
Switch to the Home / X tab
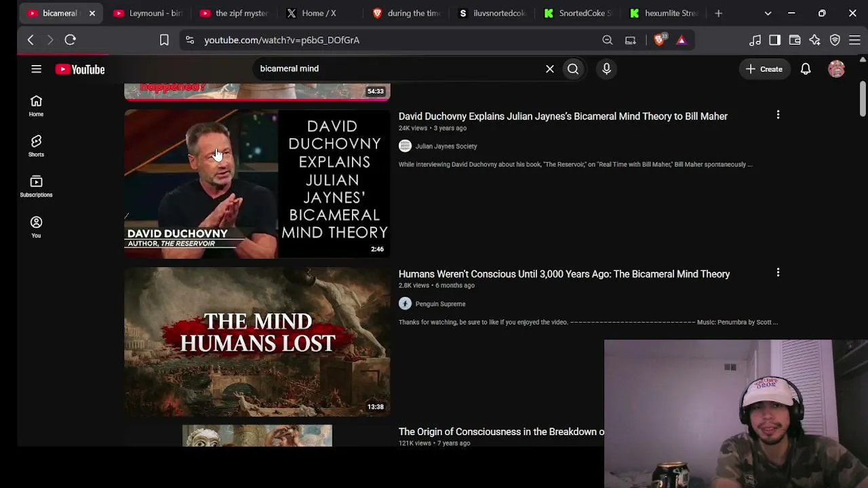tap(320, 13)
